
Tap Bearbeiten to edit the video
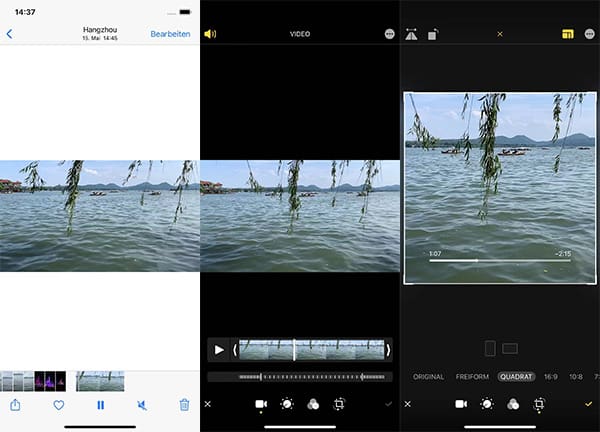170,34
